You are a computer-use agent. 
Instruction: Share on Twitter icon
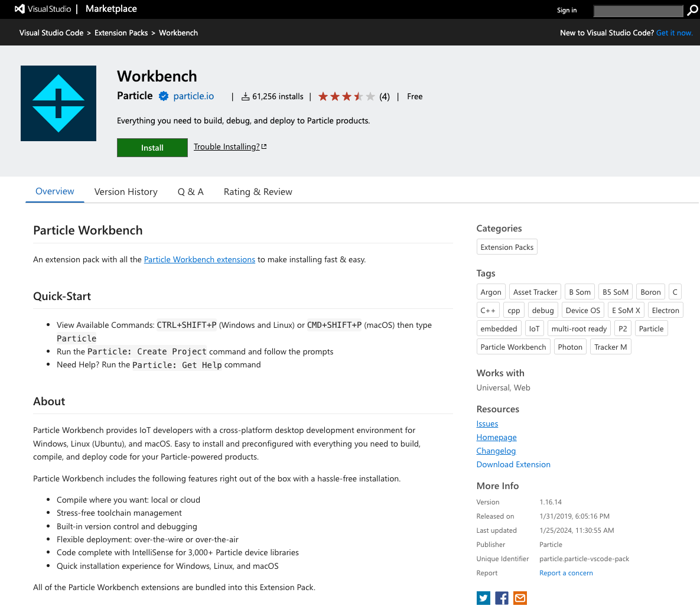click(x=483, y=598)
